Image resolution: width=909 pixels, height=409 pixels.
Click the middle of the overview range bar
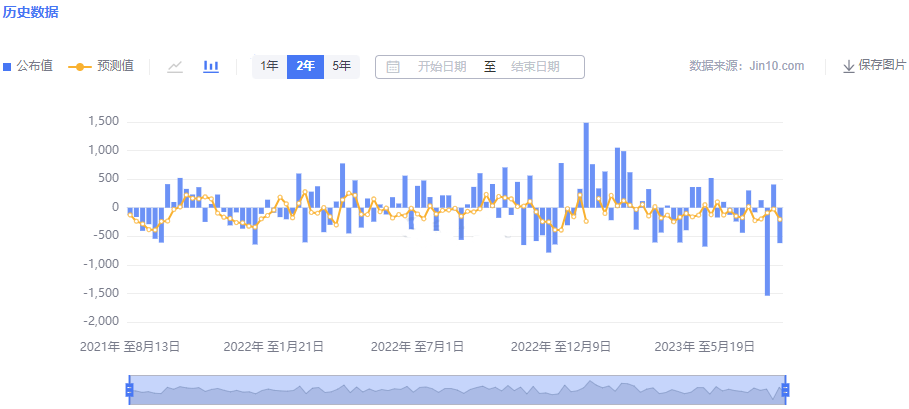point(457,389)
